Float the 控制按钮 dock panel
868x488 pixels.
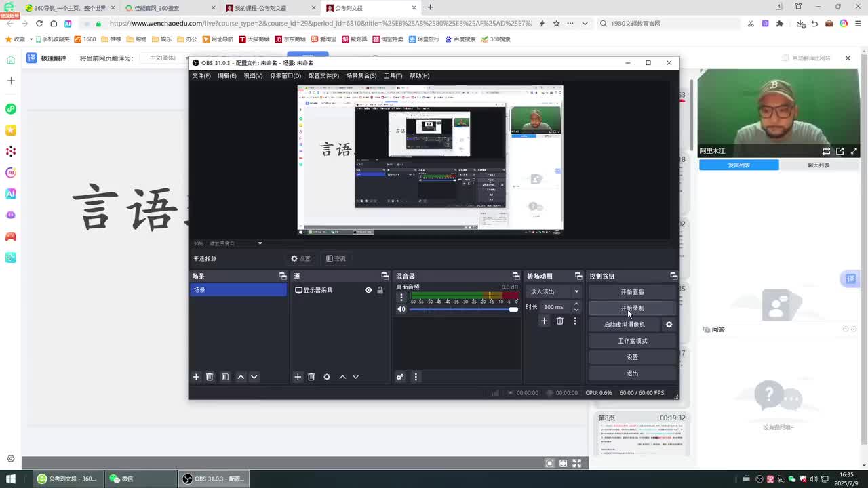(673, 276)
